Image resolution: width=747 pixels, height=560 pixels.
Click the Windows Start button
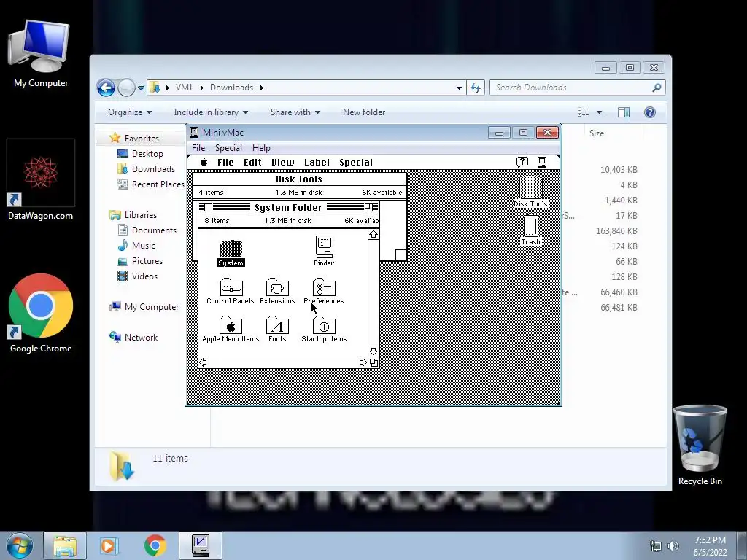point(19,545)
